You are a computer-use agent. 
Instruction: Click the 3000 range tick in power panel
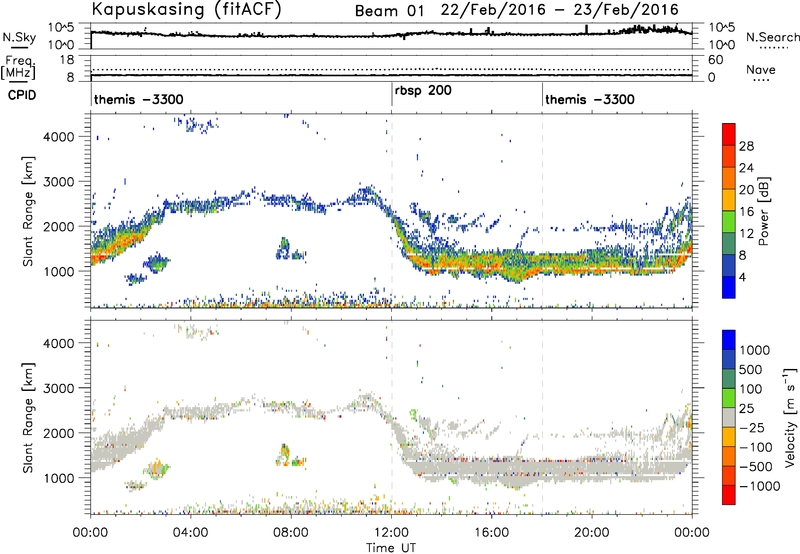pos(59,182)
